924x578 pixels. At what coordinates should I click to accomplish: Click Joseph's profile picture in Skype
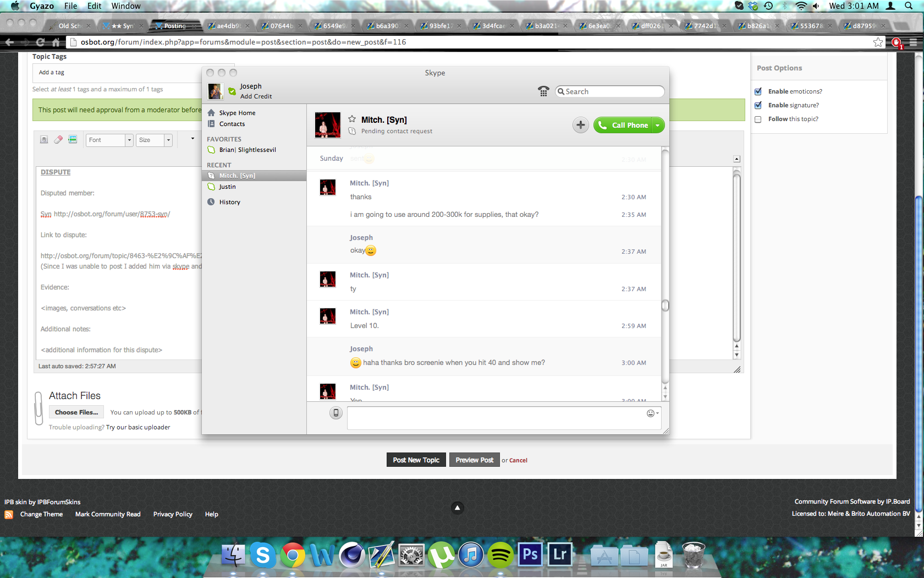coord(216,91)
